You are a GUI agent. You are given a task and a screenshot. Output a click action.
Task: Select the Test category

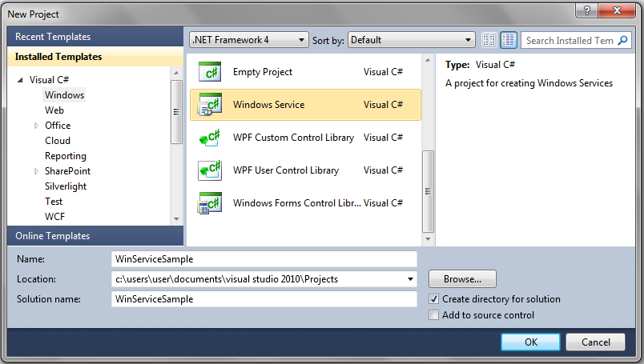coord(54,202)
